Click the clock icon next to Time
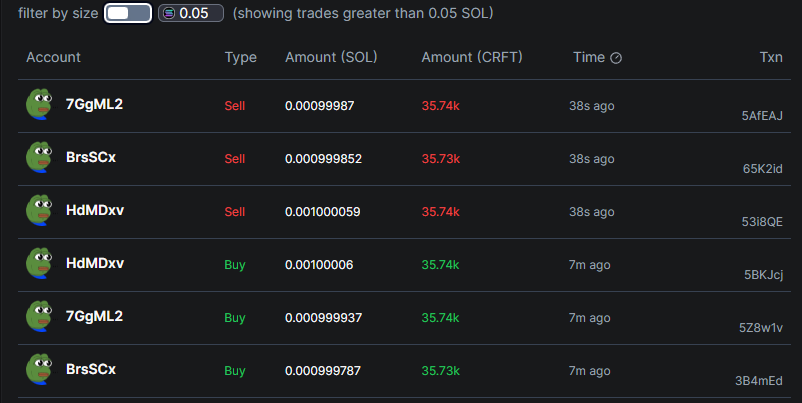Image resolution: width=802 pixels, height=403 pixels. [616, 58]
